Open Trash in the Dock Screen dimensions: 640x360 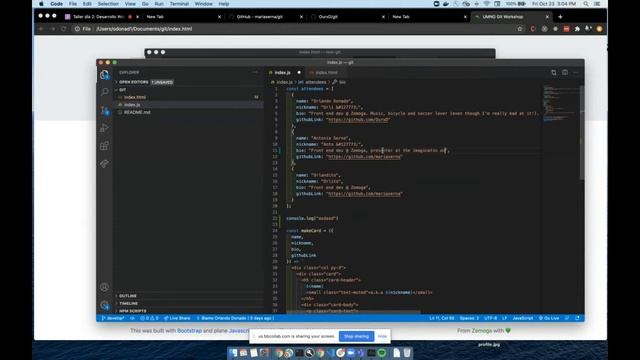click(x=407, y=353)
